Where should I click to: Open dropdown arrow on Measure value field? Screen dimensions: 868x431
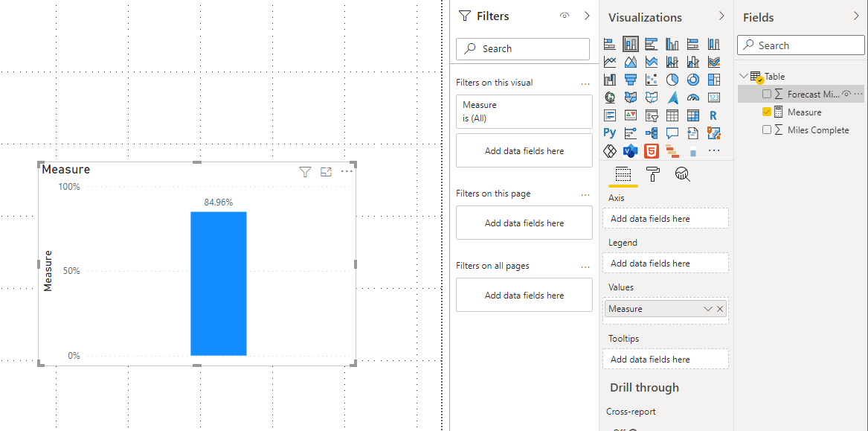click(x=707, y=309)
